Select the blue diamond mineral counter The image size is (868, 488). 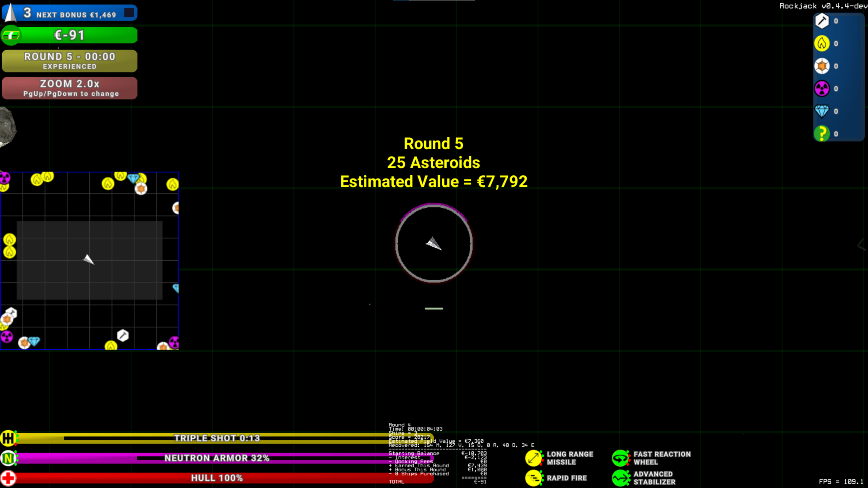[x=822, y=111]
